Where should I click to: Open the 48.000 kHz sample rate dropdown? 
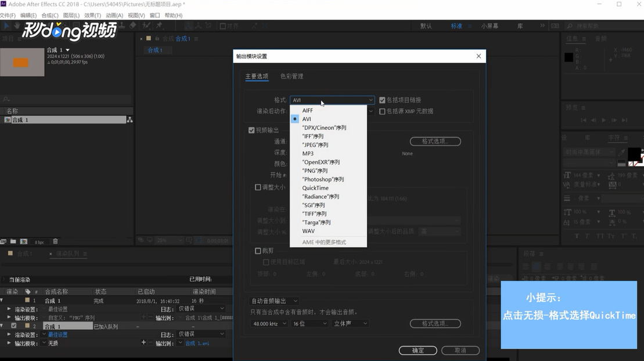pos(269,324)
